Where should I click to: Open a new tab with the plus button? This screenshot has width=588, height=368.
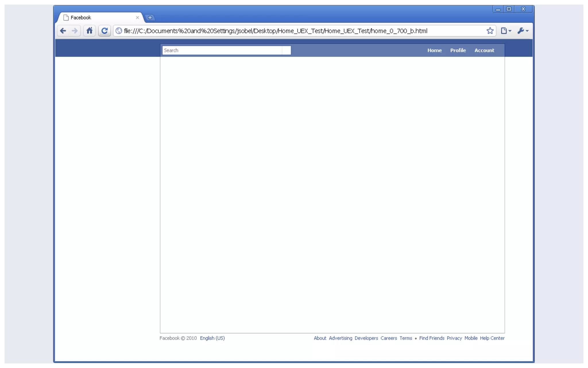(150, 18)
